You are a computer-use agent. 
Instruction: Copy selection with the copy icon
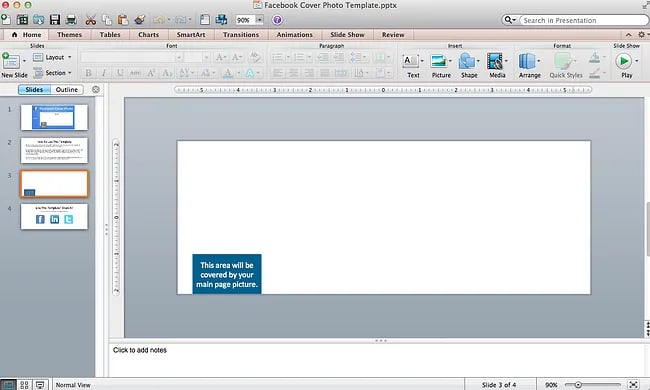click(x=107, y=19)
